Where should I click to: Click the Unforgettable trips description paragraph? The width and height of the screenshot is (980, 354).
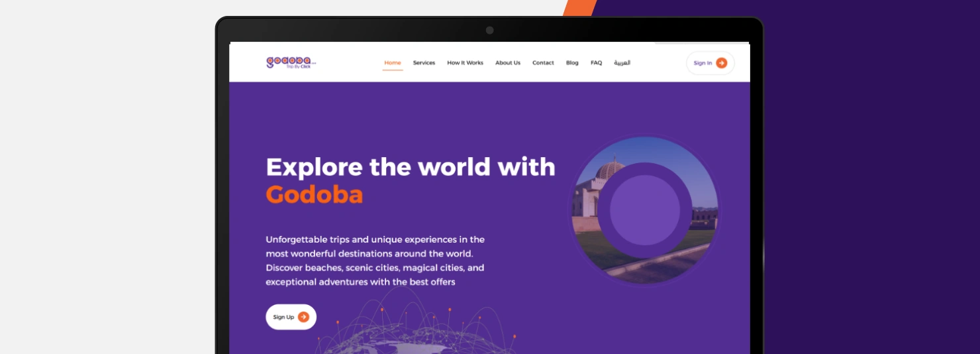(x=375, y=261)
